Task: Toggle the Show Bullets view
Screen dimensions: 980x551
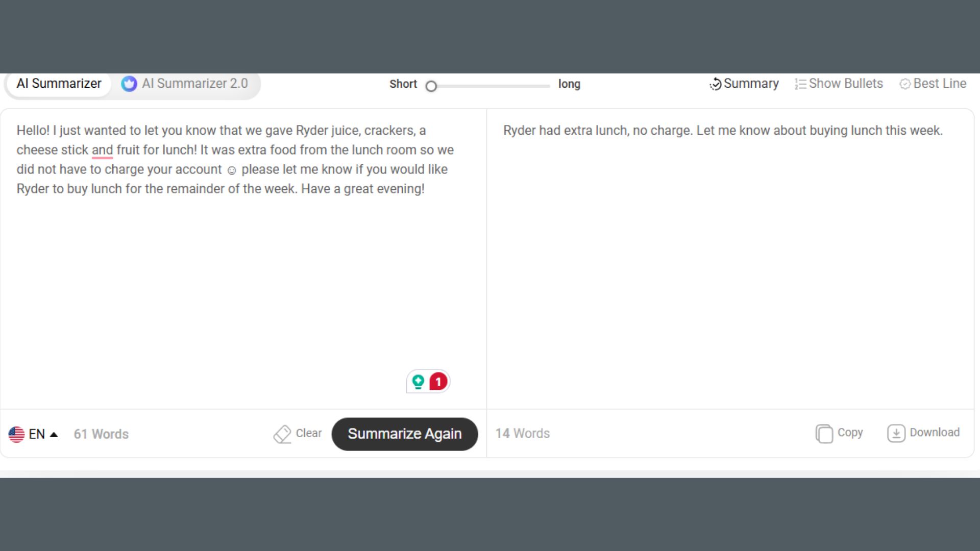Action: coord(840,84)
